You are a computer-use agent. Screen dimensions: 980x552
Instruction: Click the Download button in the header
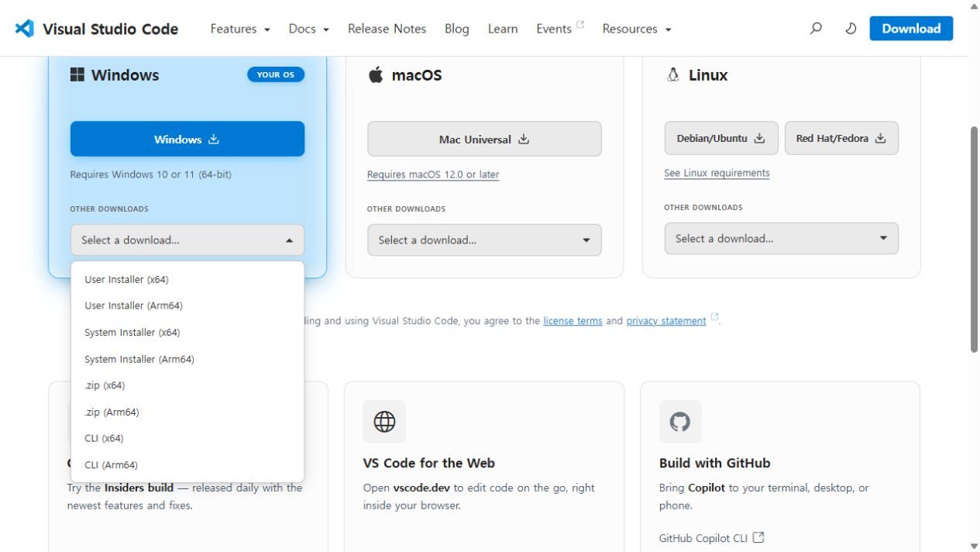point(911,29)
